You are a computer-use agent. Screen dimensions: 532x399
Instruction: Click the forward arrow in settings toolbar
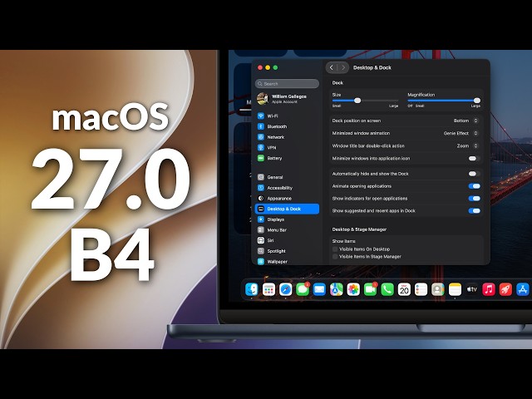(343, 67)
